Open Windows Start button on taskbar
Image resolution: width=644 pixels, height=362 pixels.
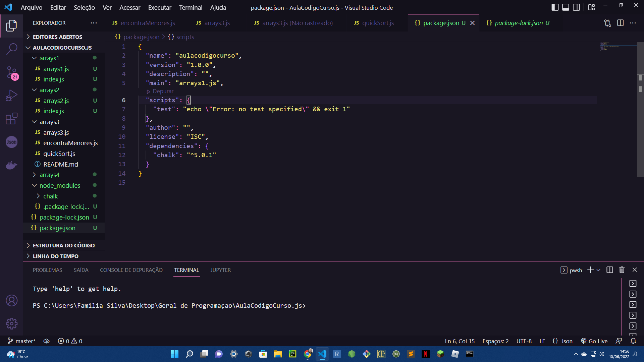click(x=174, y=354)
